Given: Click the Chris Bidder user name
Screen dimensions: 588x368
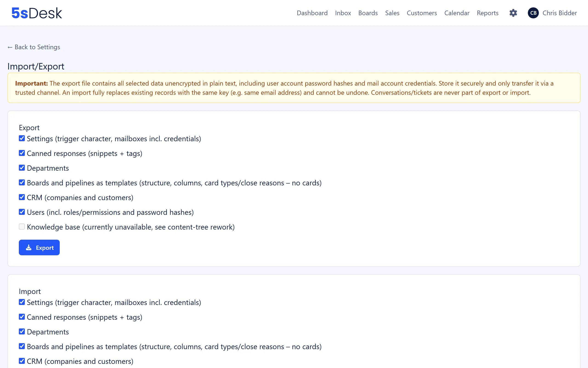Looking at the screenshot, I should pyautogui.click(x=560, y=13).
